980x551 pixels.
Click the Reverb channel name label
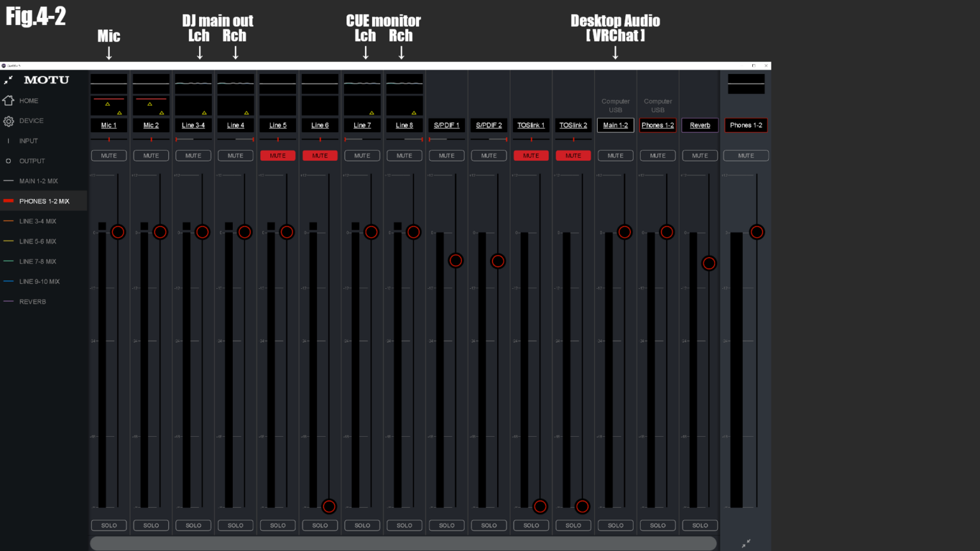[x=700, y=126]
